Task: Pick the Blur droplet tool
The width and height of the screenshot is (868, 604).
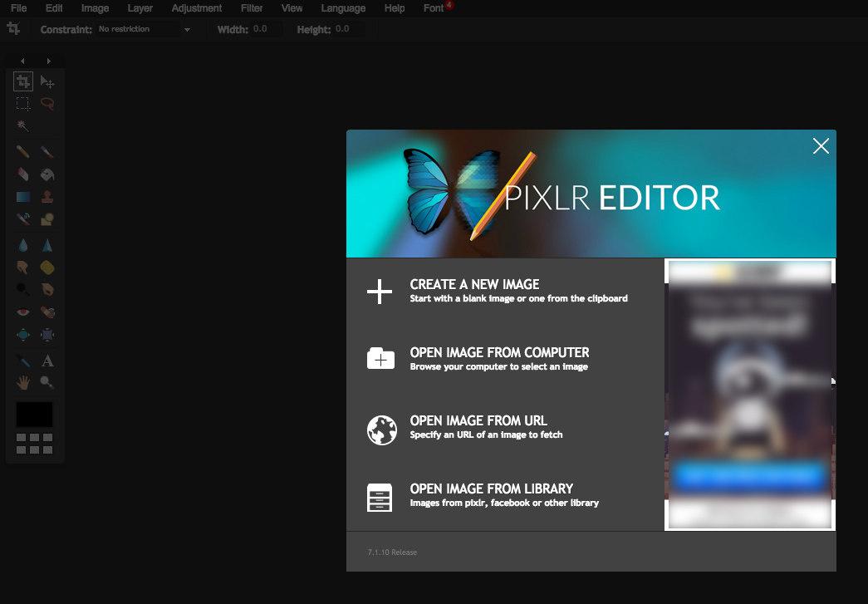Action: coord(22,245)
